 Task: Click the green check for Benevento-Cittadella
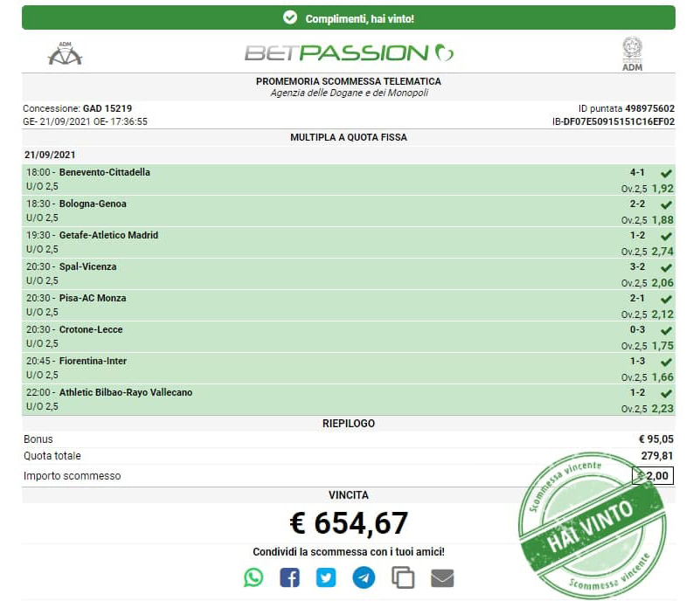(x=666, y=173)
